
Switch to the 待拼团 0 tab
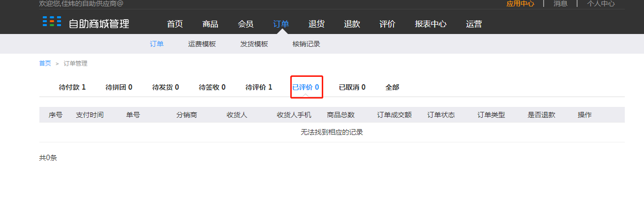point(119,87)
